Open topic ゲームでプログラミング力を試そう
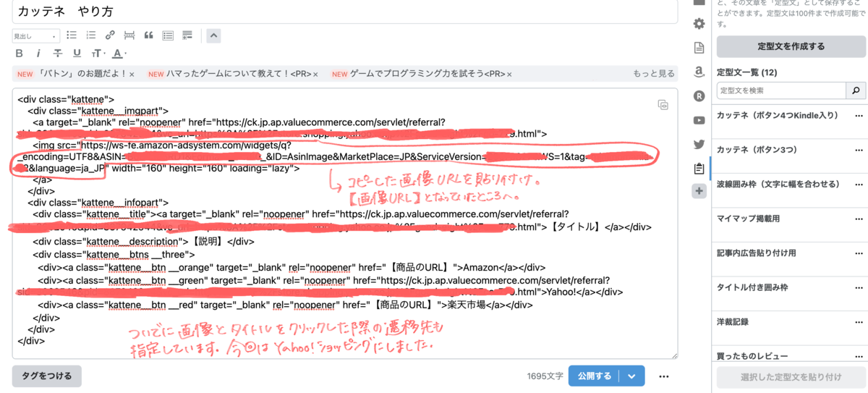 [x=427, y=74]
